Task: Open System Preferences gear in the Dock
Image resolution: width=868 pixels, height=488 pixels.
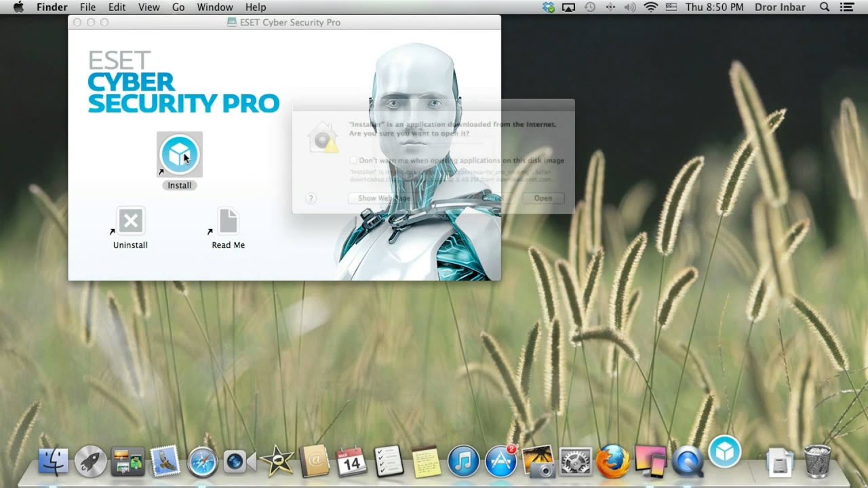Action: click(x=576, y=462)
